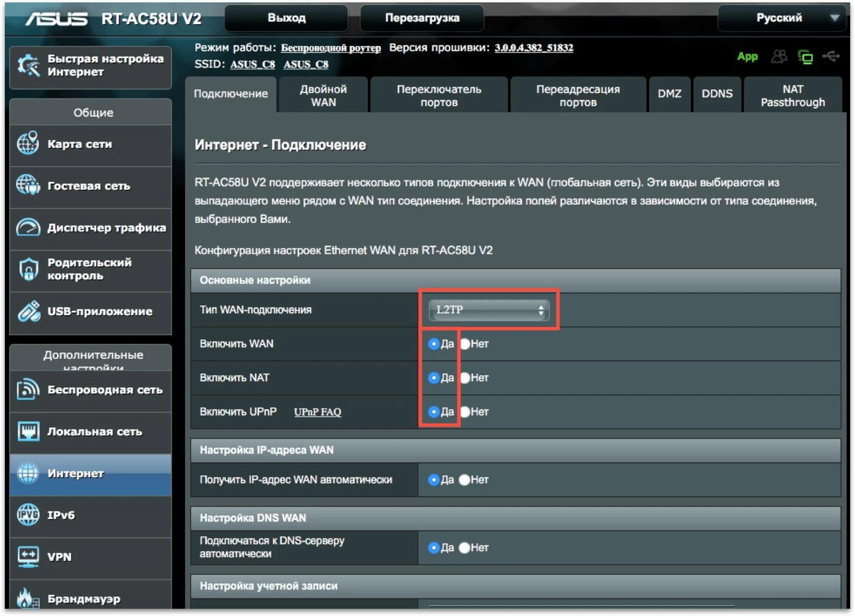This screenshot has width=855, height=616.
Task: Click the Интернет globe icon
Action: tap(28, 473)
